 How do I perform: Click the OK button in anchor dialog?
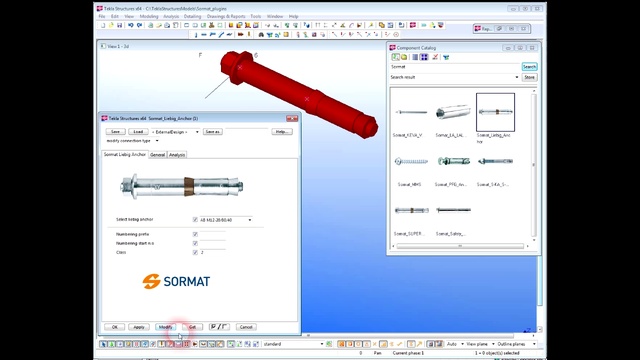115,327
